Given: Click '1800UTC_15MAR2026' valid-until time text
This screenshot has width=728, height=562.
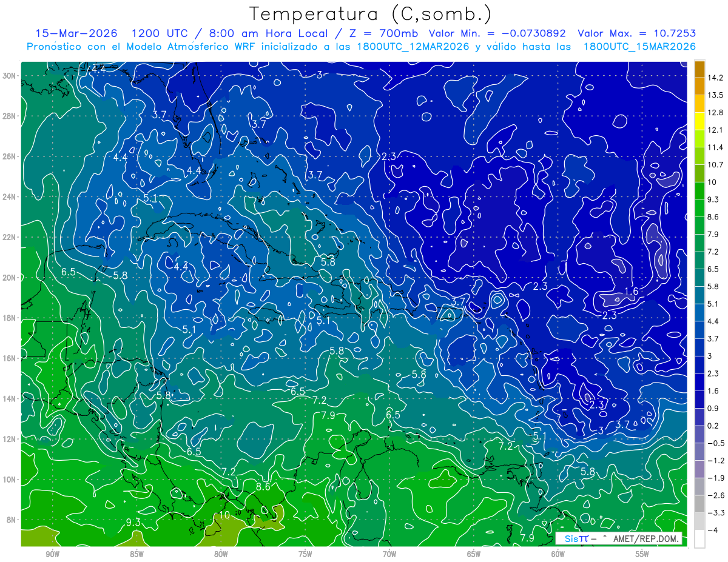Looking at the screenshot, I should pos(639,46).
